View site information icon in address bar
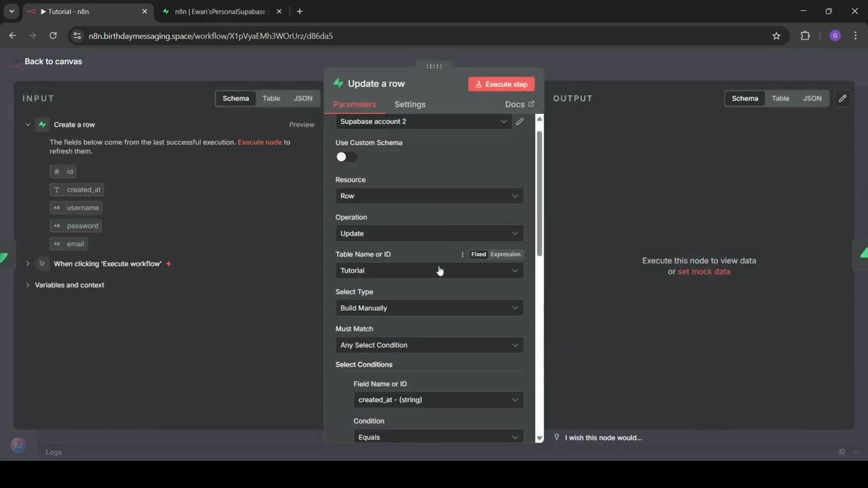Screen dimensions: 868x488 tap(77, 36)
